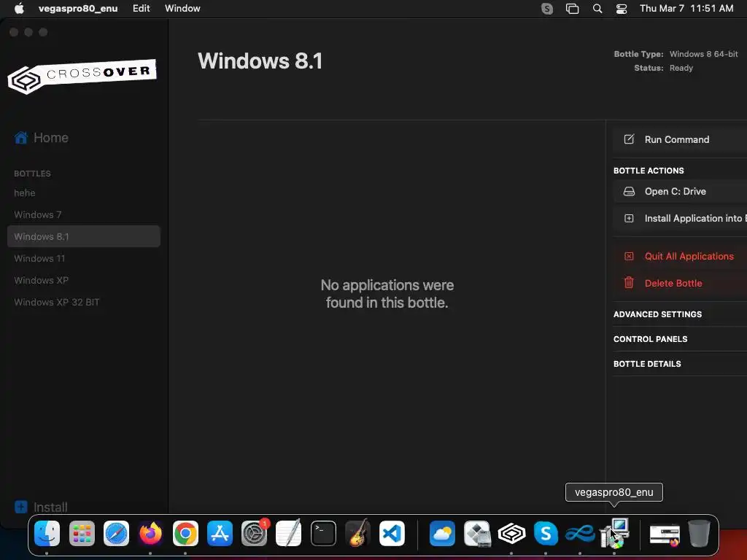Open Control Center in the menu bar
This screenshot has height=560, width=747.
pyautogui.click(x=622, y=9)
